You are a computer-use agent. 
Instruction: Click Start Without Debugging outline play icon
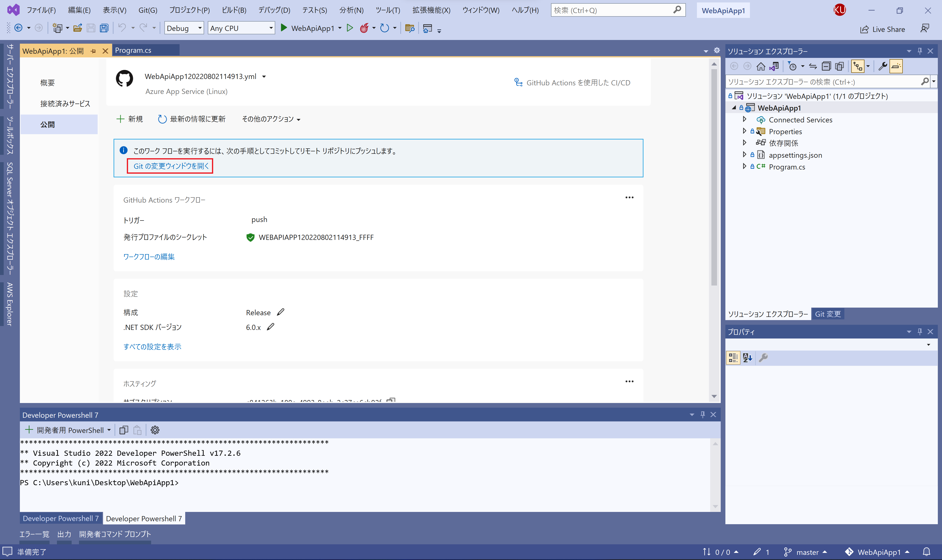coord(350,28)
